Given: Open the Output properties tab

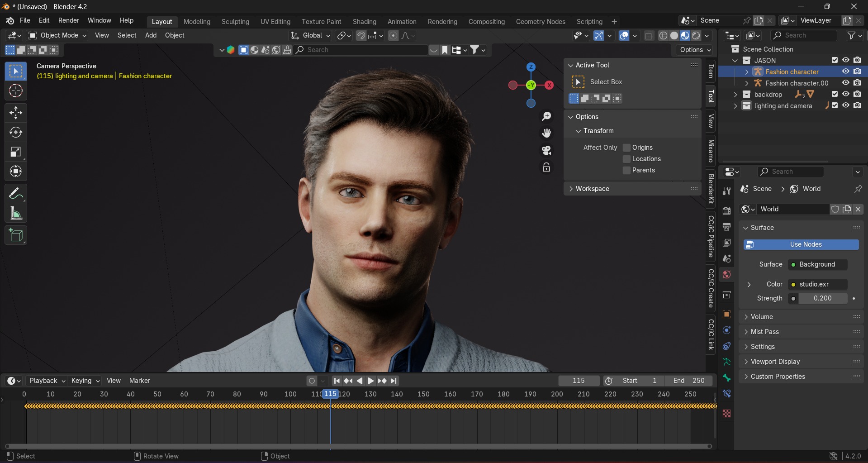Looking at the screenshot, I should click(x=726, y=227).
